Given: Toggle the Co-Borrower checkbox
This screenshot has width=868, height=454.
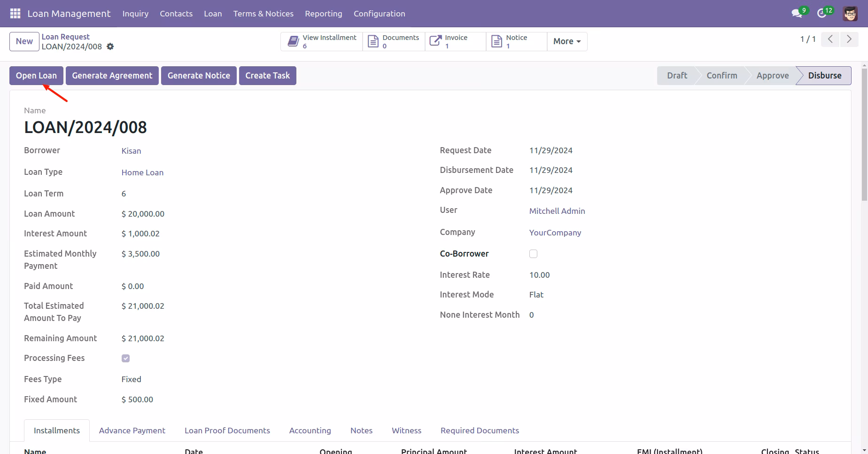Looking at the screenshot, I should coord(533,254).
